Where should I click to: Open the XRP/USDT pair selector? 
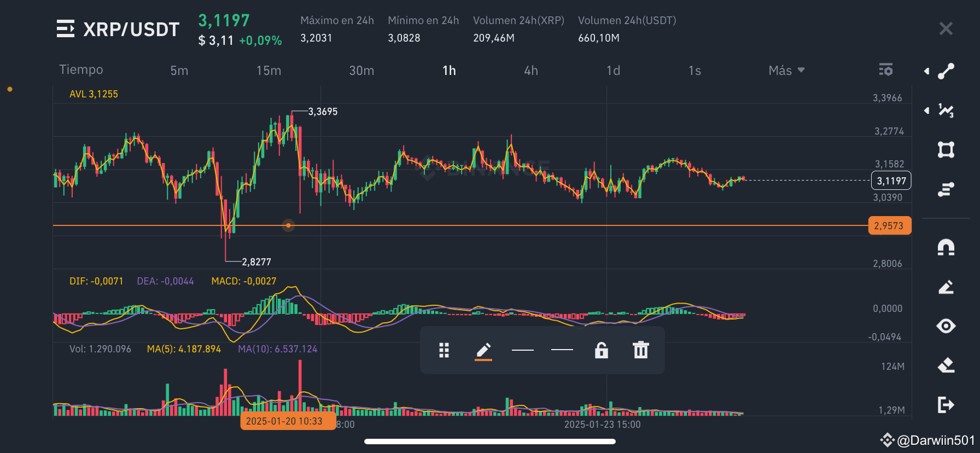pyautogui.click(x=131, y=29)
